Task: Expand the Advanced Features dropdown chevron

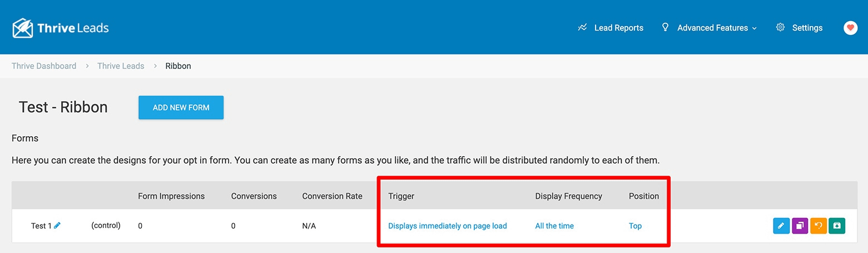Action: 755,28
